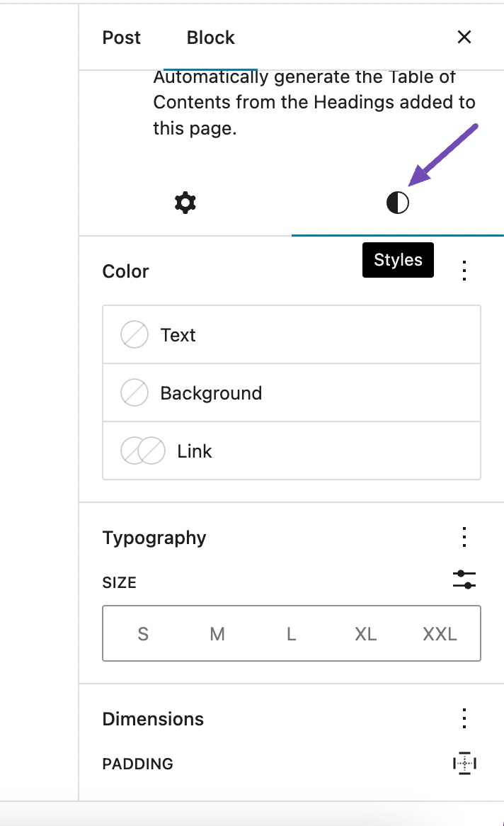The image size is (504, 826).
Task: Open the Typography options menu icon
Action: 464,537
